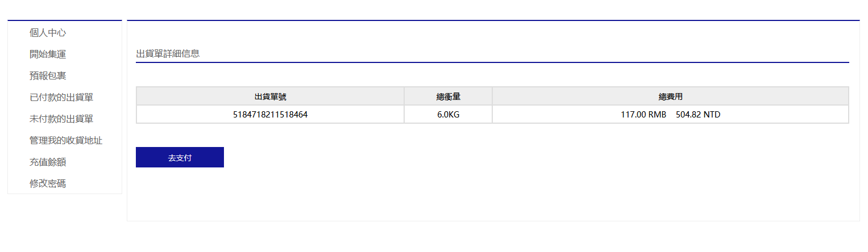Click the 6.0KG weight cell
Screen dimensions: 868x252
448,114
